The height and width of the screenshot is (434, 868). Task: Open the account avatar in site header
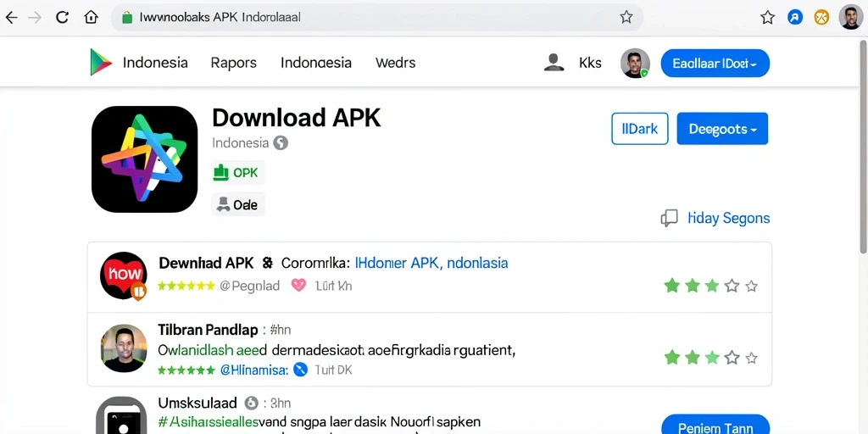[x=635, y=63]
